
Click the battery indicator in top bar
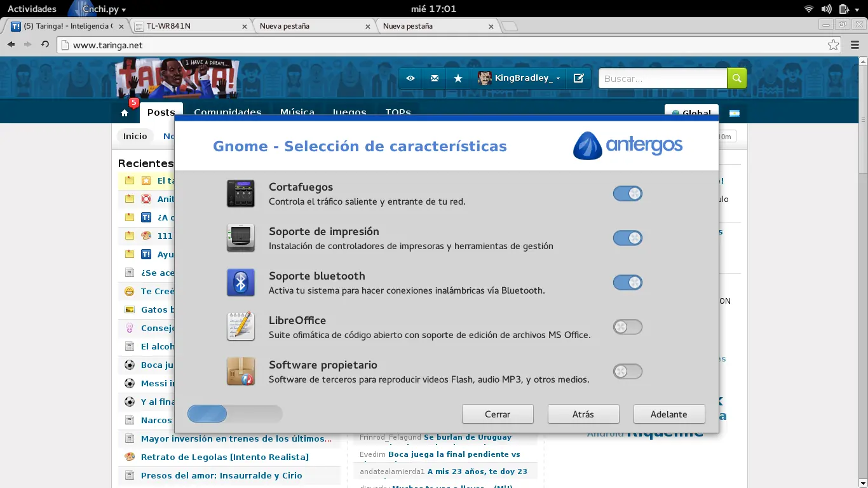tap(844, 9)
